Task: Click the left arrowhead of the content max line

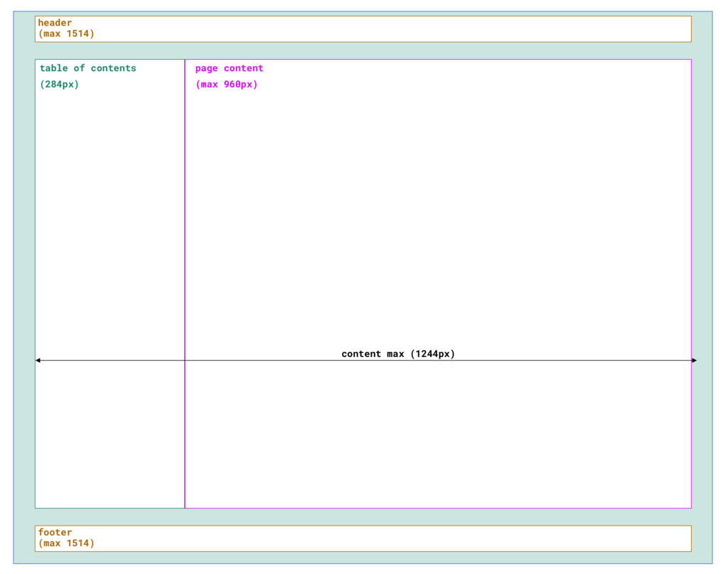Action: point(38,361)
